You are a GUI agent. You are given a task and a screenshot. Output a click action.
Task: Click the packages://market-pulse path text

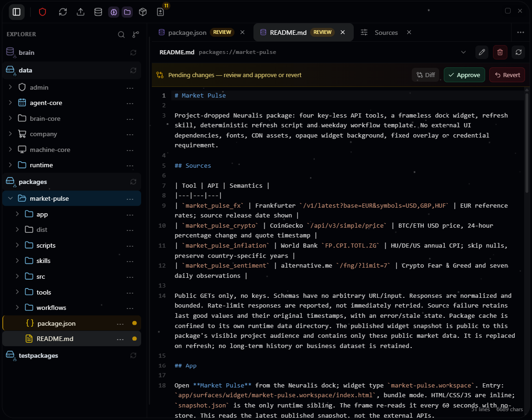(238, 52)
